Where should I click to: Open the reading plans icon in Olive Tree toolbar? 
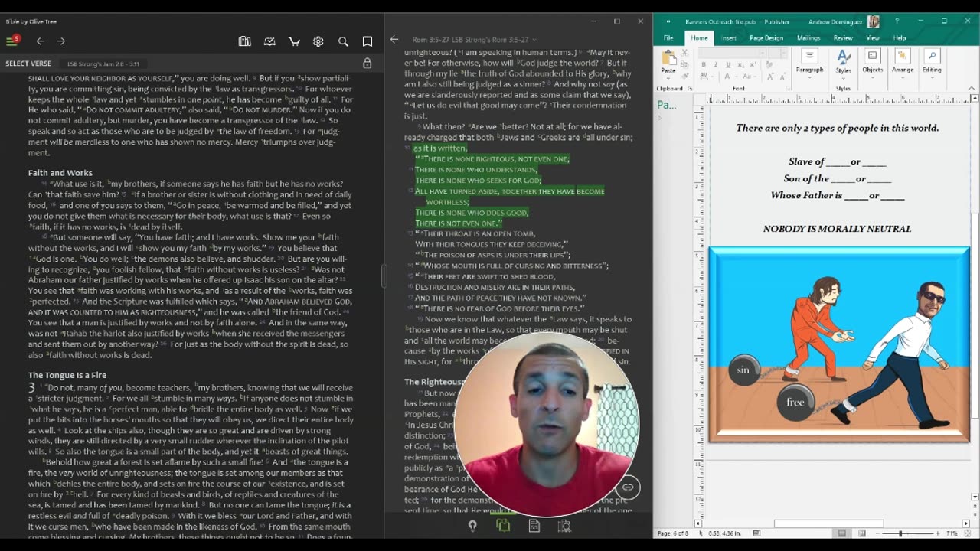[x=269, y=41]
